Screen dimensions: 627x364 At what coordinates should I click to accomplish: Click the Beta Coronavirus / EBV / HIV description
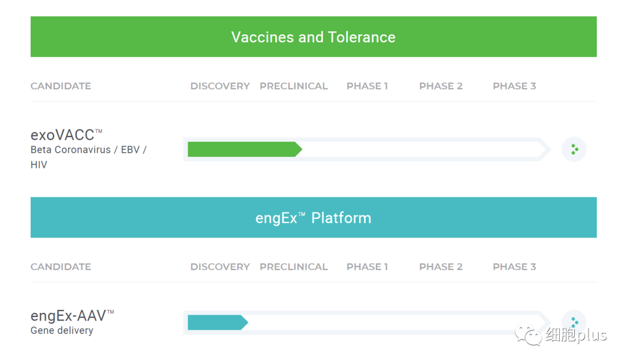pos(88,157)
